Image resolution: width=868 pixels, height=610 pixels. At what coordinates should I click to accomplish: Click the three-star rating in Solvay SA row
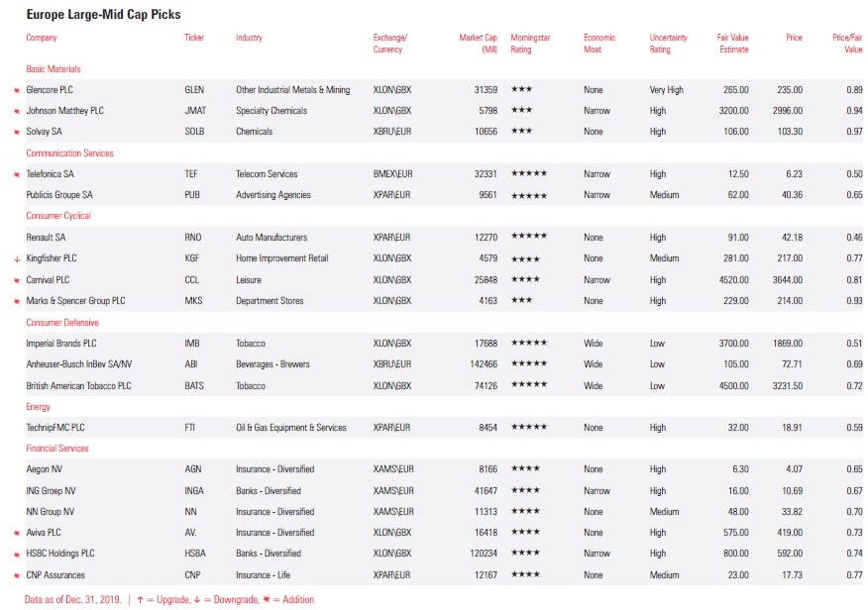point(521,132)
